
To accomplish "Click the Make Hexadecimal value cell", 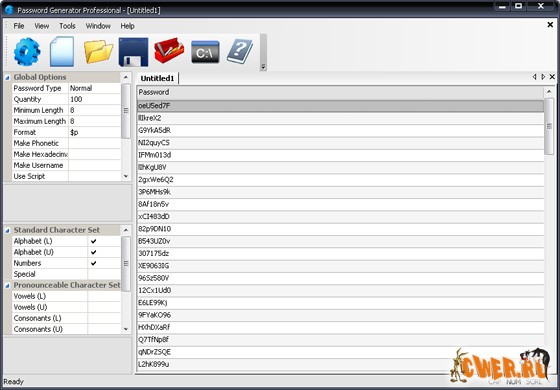I will (94, 154).
